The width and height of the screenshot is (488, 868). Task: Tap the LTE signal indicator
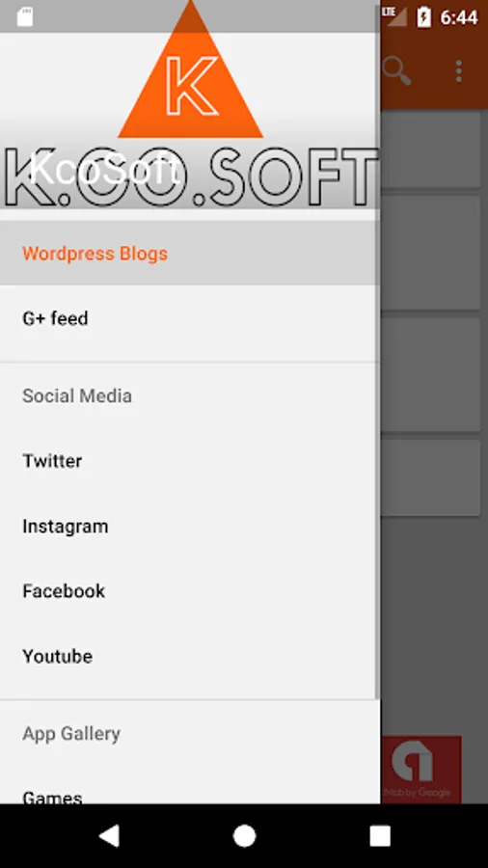point(395,16)
